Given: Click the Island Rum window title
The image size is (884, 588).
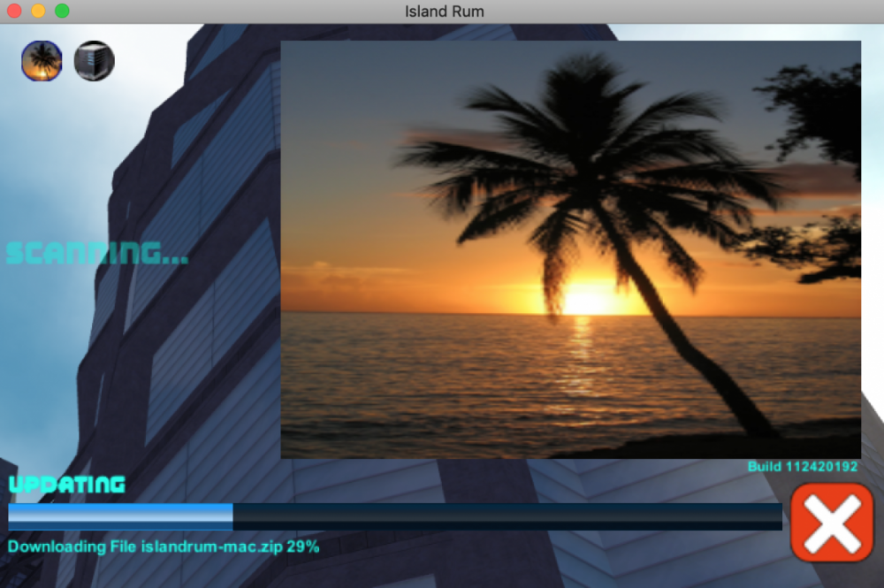Looking at the screenshot, I should click(444, 11).
